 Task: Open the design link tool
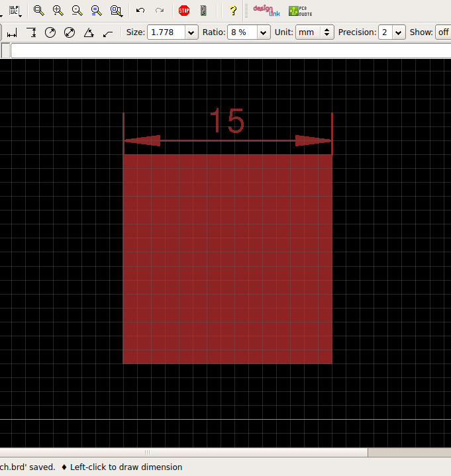(x=267, y=11)
